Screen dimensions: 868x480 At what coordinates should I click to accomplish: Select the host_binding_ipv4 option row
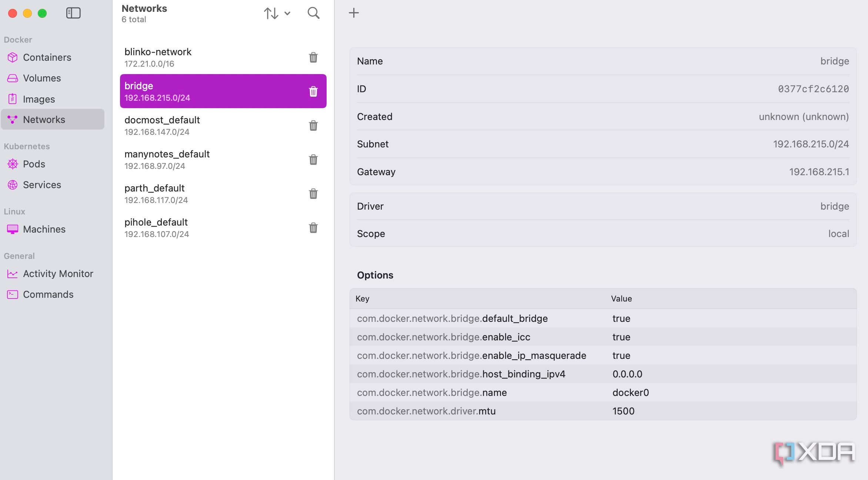[x=603, y=374]
